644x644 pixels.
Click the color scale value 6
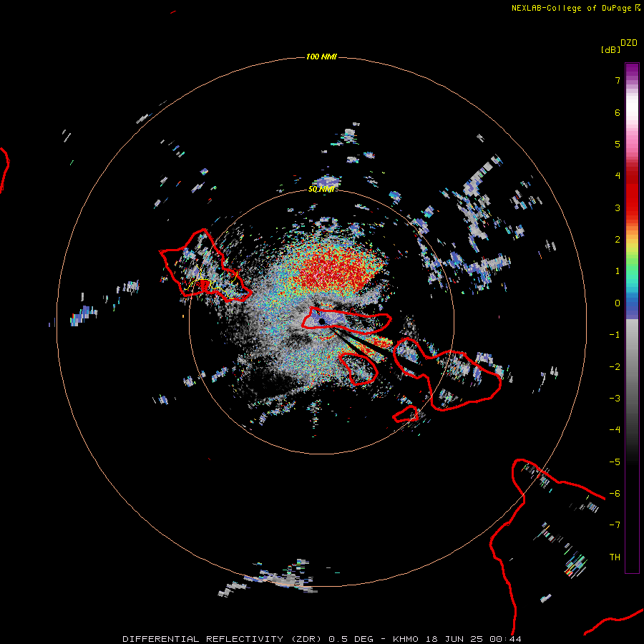tap(618, 112)
